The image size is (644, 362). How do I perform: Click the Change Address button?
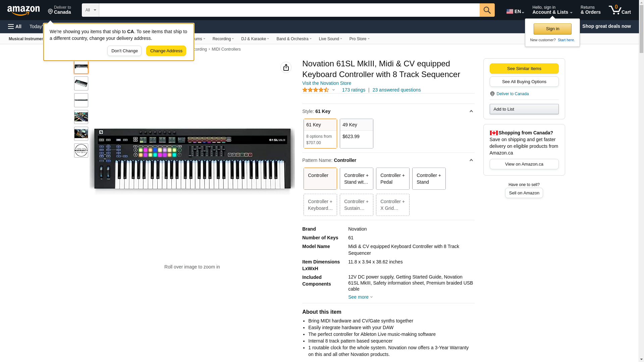pyautogui.click(x=166, y=51)
